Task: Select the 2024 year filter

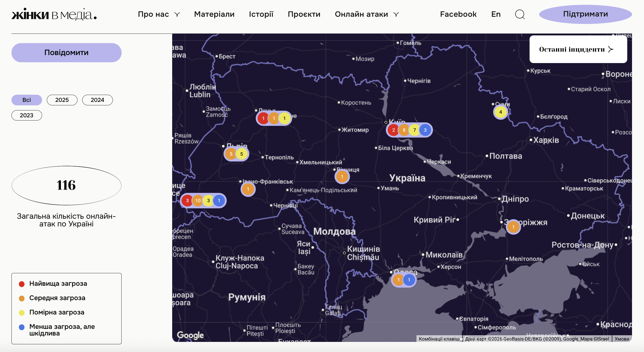Action: point(97,100)
